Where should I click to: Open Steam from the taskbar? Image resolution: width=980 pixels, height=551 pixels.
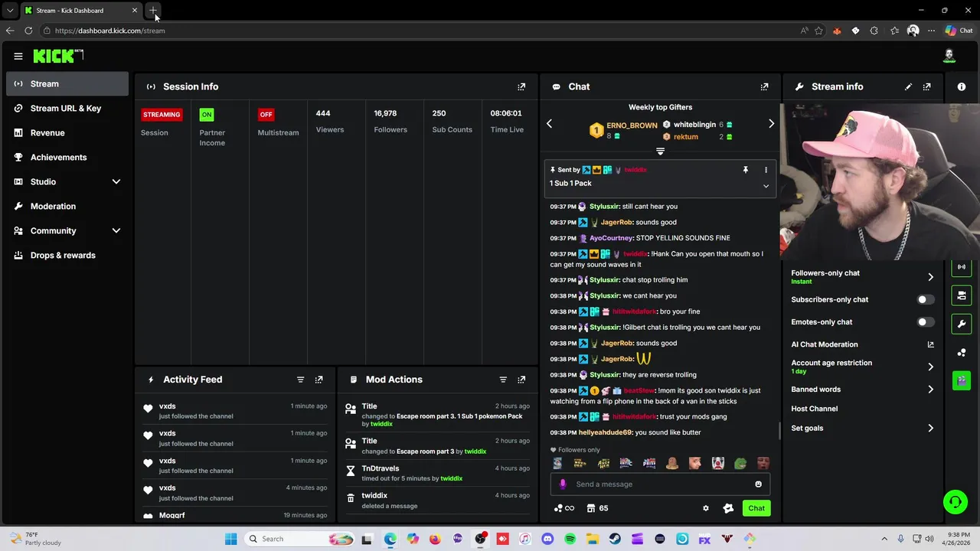point(615,539)
